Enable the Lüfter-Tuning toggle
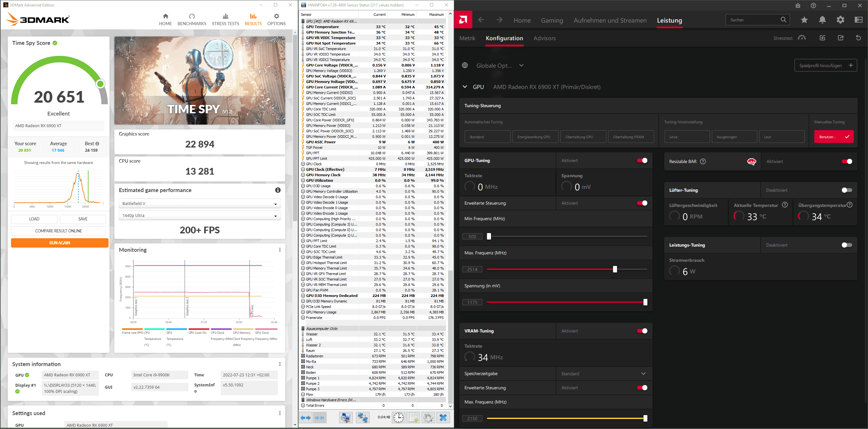 [846, 190]
